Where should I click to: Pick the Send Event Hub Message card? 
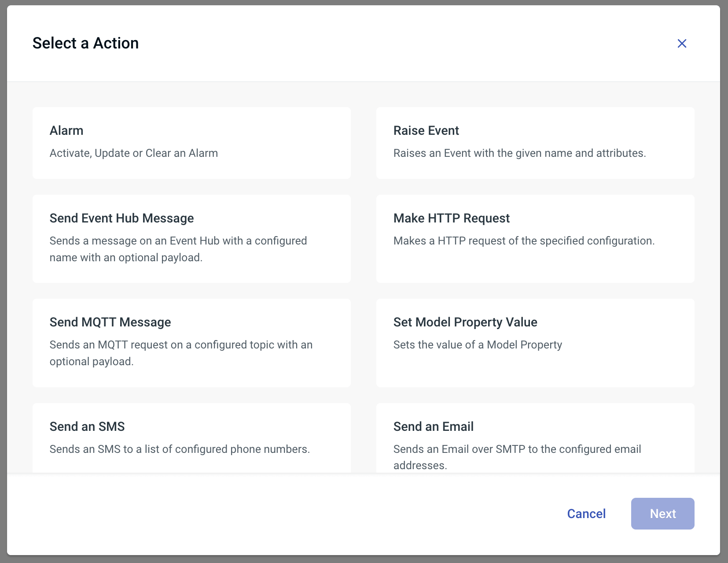coord(191,239)
